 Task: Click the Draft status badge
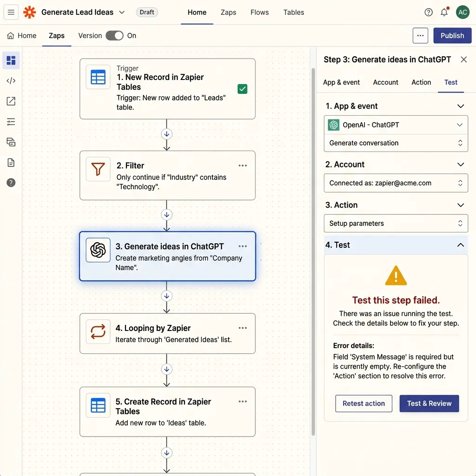(147, 12)
